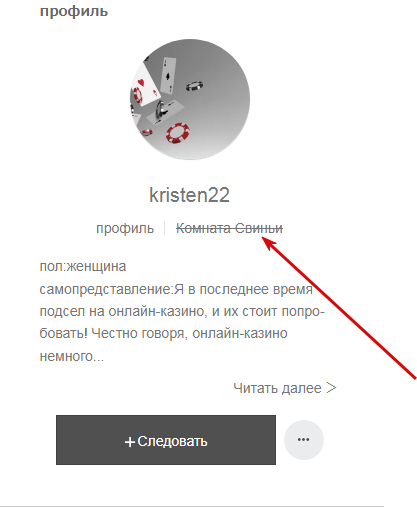Image resolution: width=417 pixels, height=507 pixels.
Task: Click the red poker chip in avatar
Action: [178, 133]
